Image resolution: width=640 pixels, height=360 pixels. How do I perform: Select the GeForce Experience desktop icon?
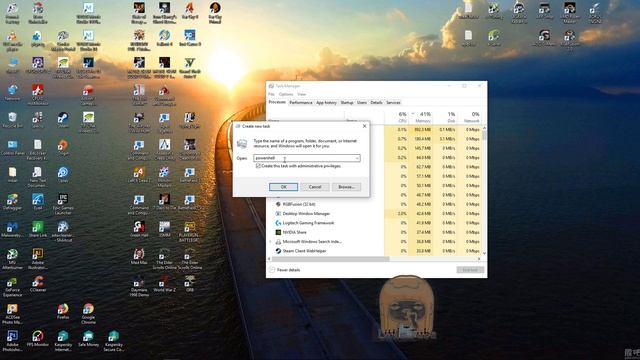pos(12,287)
